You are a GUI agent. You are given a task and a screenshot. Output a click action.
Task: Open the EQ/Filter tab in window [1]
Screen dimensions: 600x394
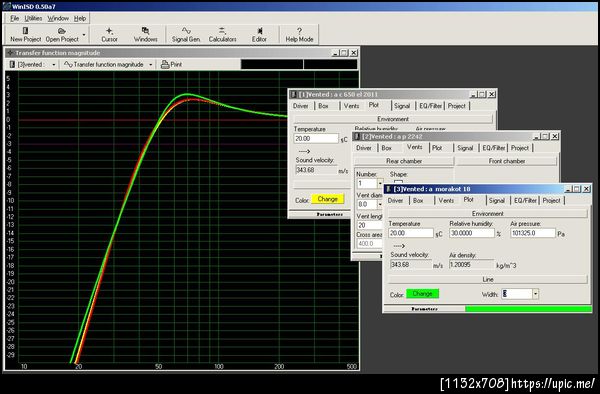[x=430, y=106]
